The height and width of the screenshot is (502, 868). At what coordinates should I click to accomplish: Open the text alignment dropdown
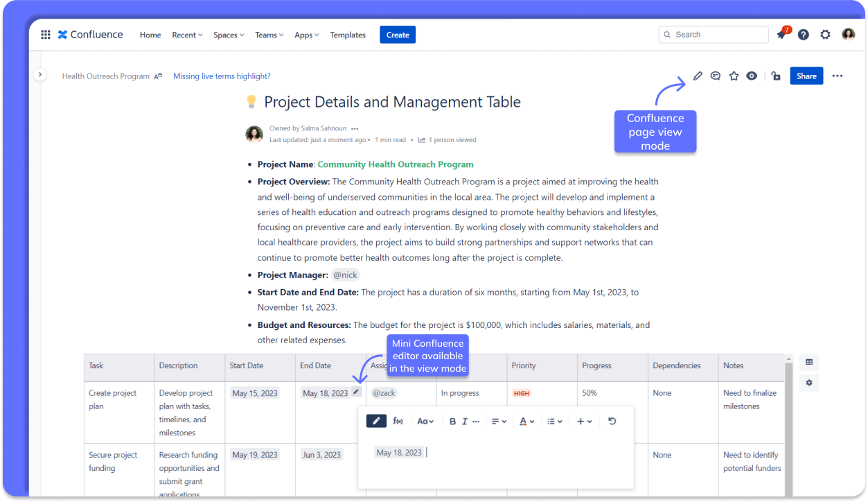click(499, 421)
